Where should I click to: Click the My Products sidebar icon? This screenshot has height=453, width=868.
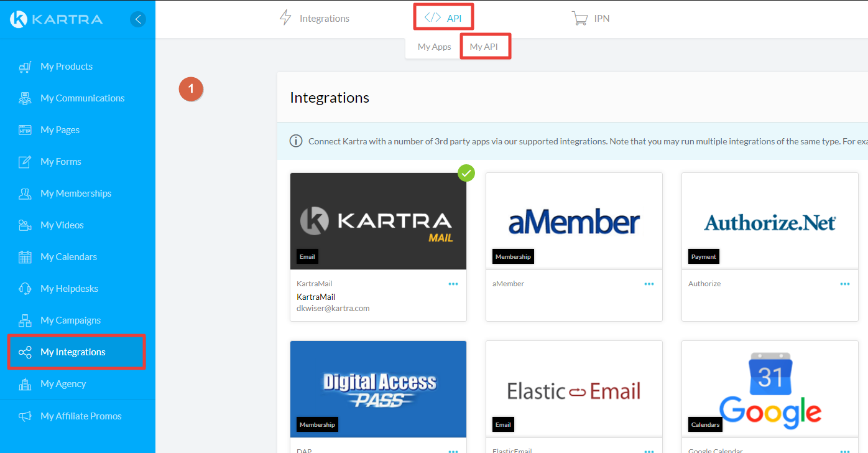pos(25,67)
